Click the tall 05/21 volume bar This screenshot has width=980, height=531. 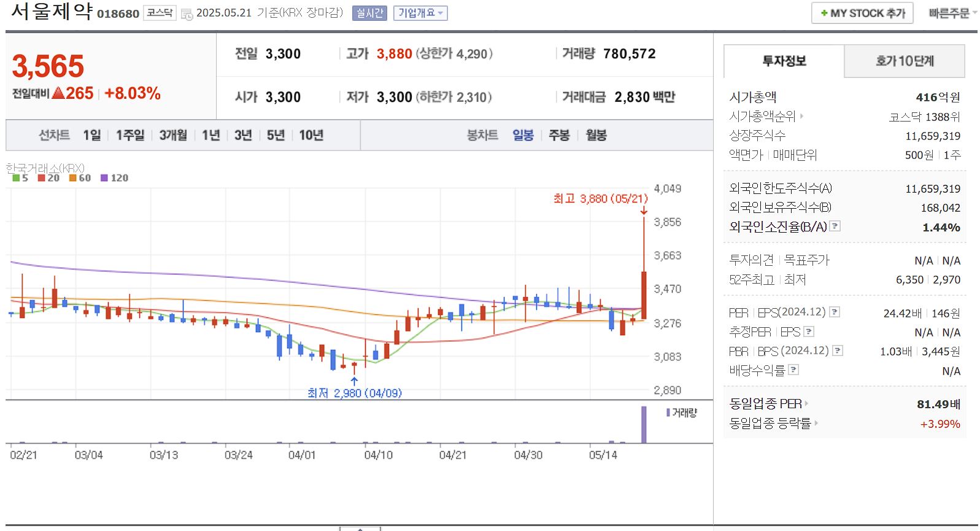(644, 424)
